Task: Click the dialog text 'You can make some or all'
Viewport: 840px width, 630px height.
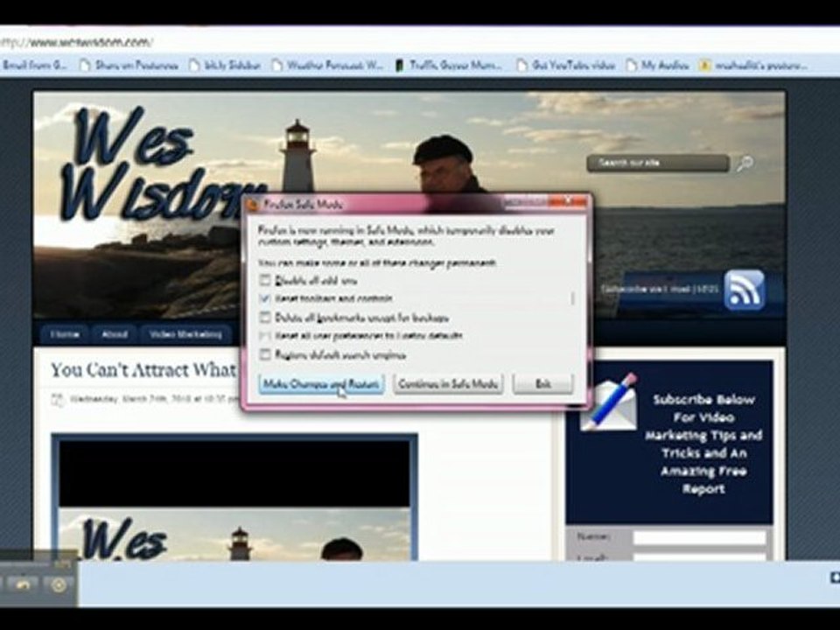Action: click(x=377, y=263)
